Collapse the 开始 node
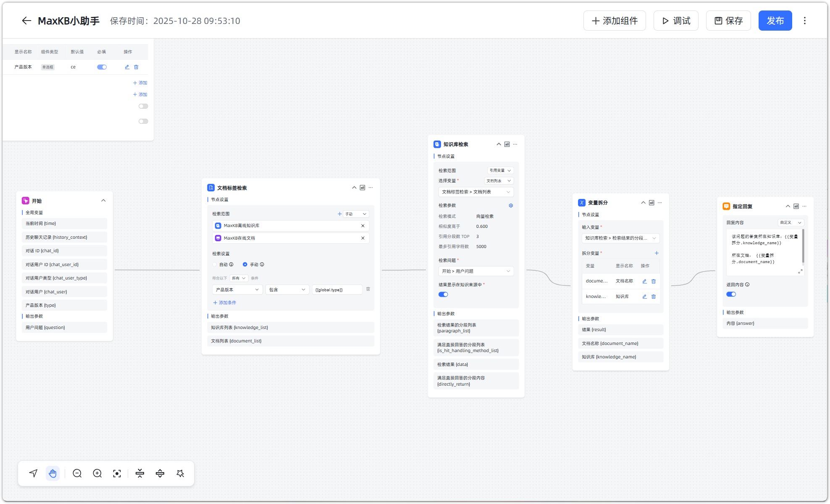Image resolution: width=830 pixels, height=504 pixels. (x=103, y=201)
